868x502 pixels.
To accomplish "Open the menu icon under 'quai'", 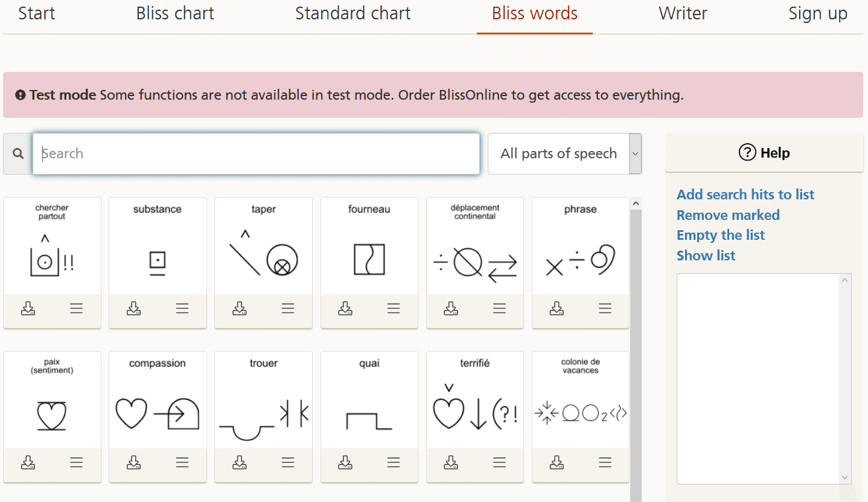I will click(394, 463).
